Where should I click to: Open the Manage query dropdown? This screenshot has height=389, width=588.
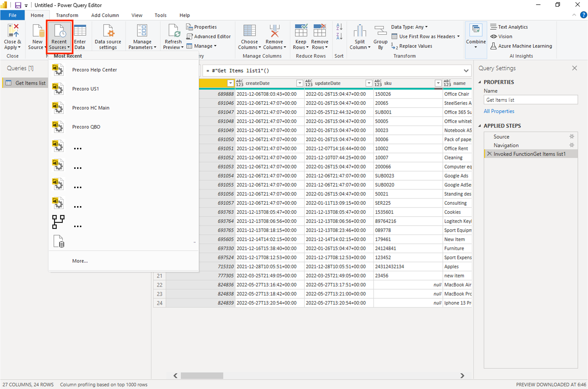[201, 46]
